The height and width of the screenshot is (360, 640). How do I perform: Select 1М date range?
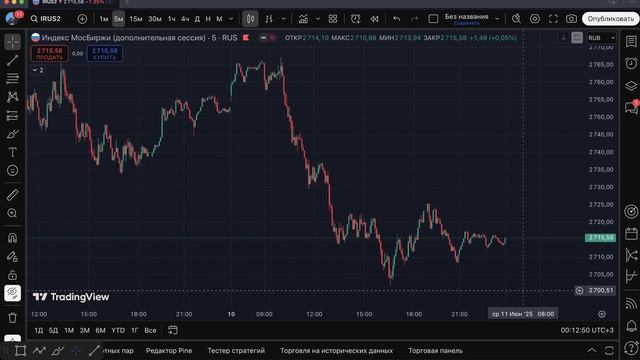click(x=69, y=330)
